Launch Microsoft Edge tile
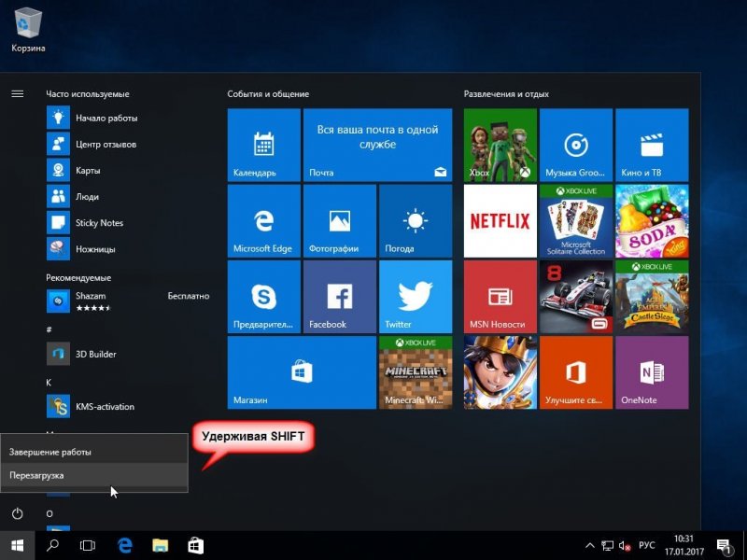 tap(264, 221)
